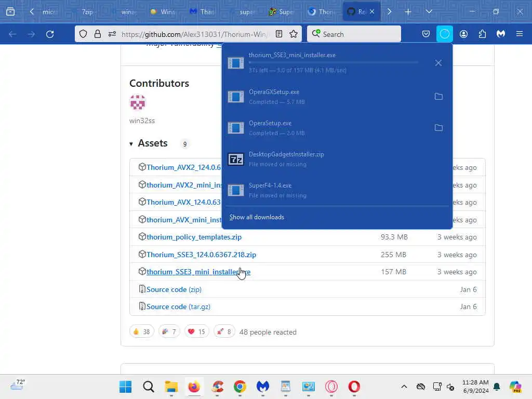This screenshot has width=532, height=399.
Task: Cancel the thorium_SSE3_mini_installer.exe download
Action: [438, 63]
